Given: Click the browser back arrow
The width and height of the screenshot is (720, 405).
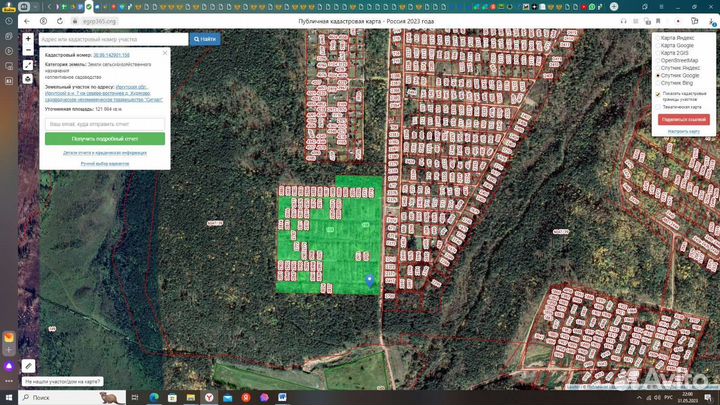Looking at the screenshot, I should pos(28,19).
